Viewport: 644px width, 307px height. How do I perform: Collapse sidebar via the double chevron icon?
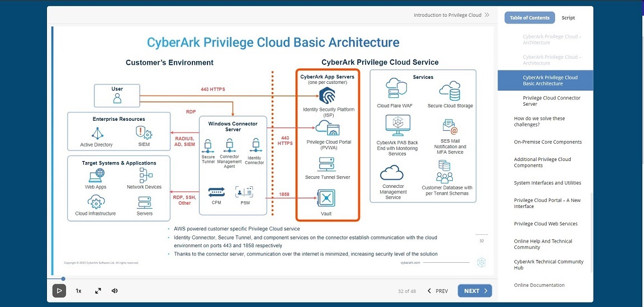pos(487,15)
